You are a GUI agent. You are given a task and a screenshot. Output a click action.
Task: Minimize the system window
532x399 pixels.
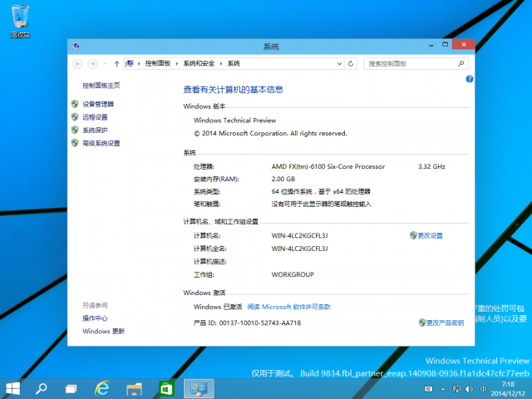(431, 45)
